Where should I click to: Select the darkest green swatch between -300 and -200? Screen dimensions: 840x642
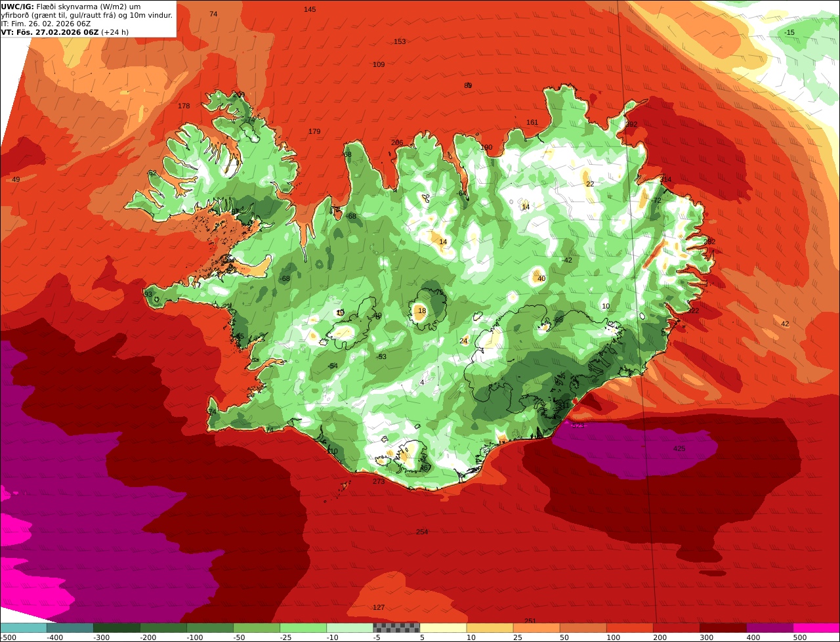(116, 628)
